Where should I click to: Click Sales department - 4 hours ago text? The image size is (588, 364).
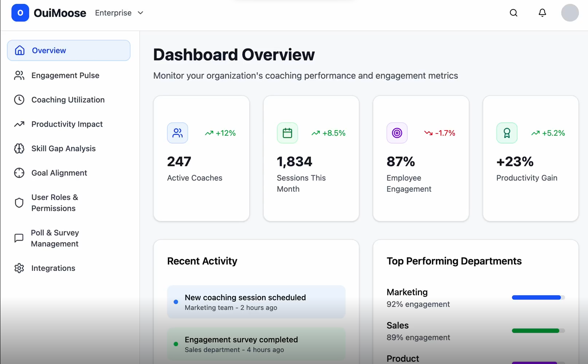(234, 350)
